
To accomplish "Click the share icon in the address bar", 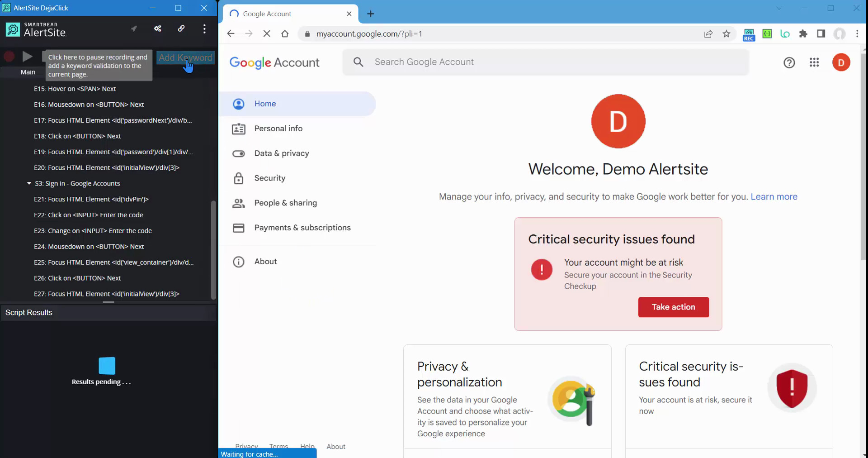I will coord(708,34).
